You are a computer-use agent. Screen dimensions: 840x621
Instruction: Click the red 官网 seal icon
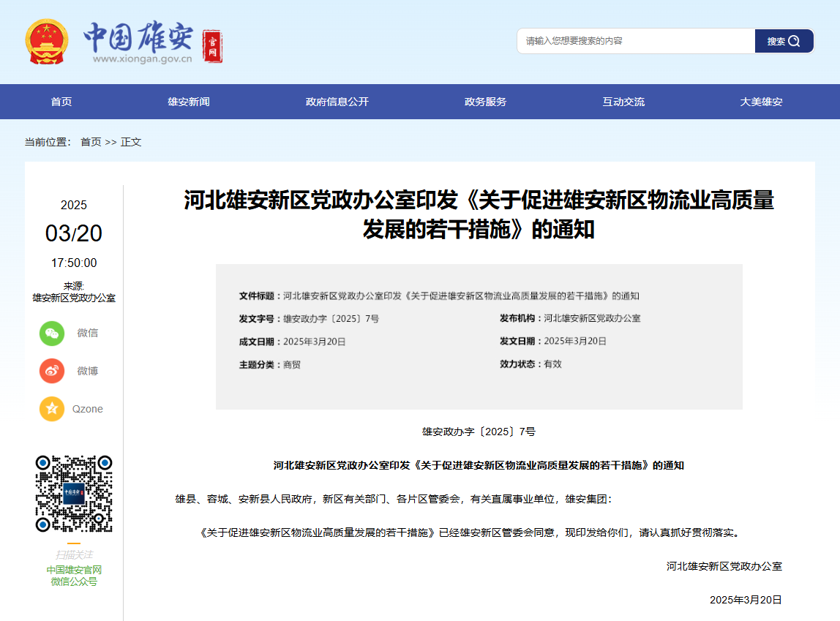[212, 47]
